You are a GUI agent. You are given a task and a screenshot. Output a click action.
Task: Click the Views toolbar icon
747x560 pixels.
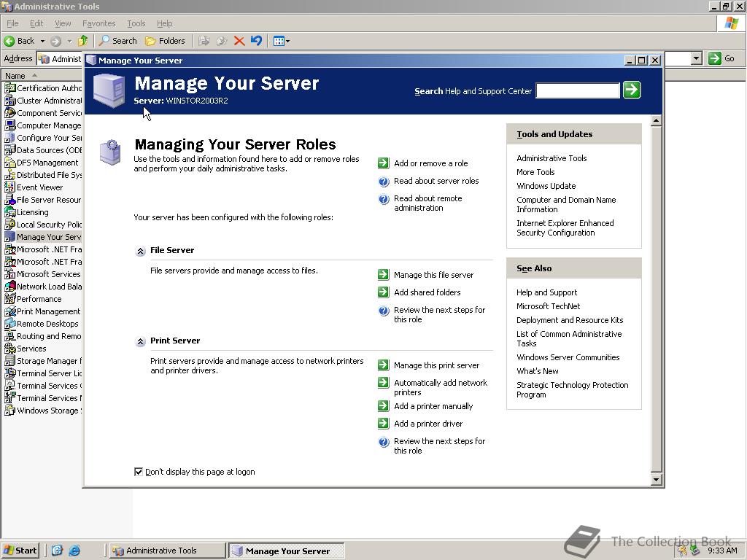pos(279,41)
